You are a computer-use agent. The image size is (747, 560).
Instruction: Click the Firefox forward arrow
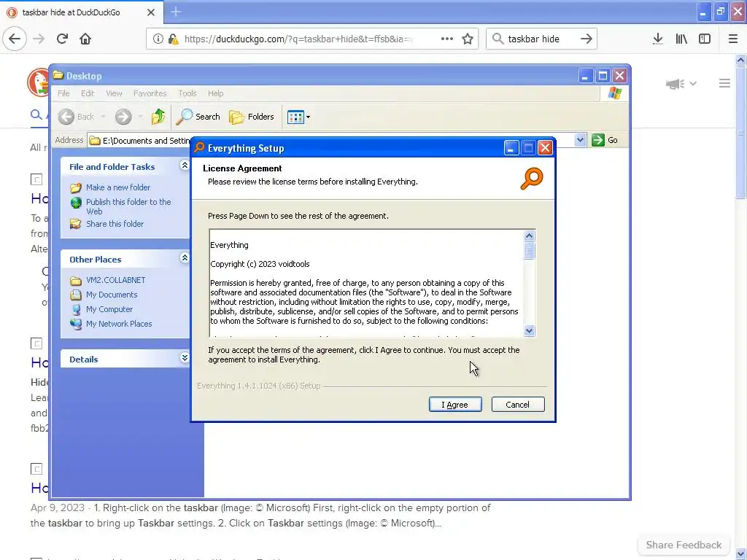coord(39,39)
